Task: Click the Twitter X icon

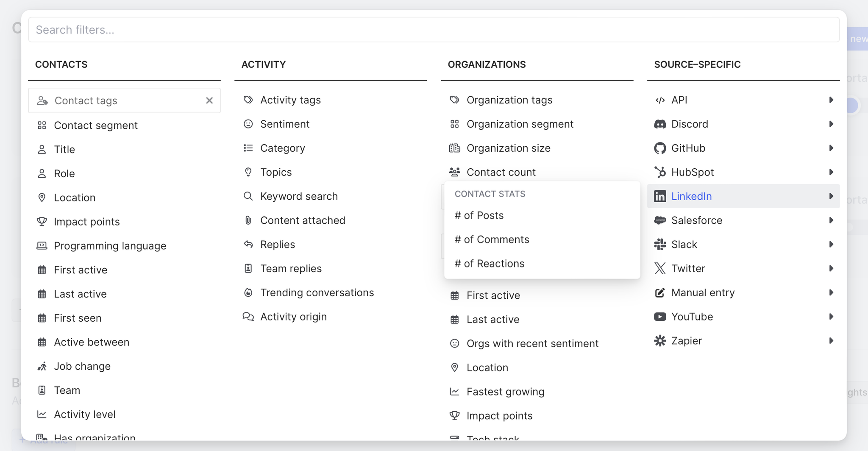Action: coord(660,269)
